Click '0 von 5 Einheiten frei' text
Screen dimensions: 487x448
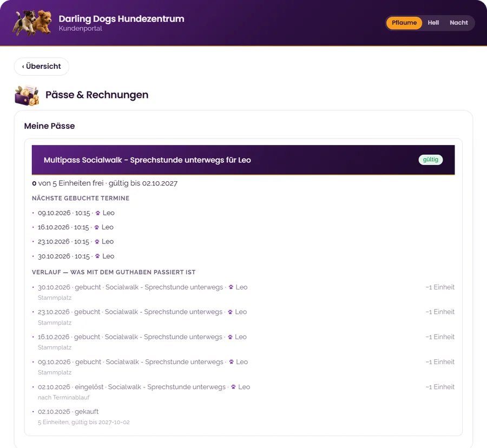click(x=68, y=183)
